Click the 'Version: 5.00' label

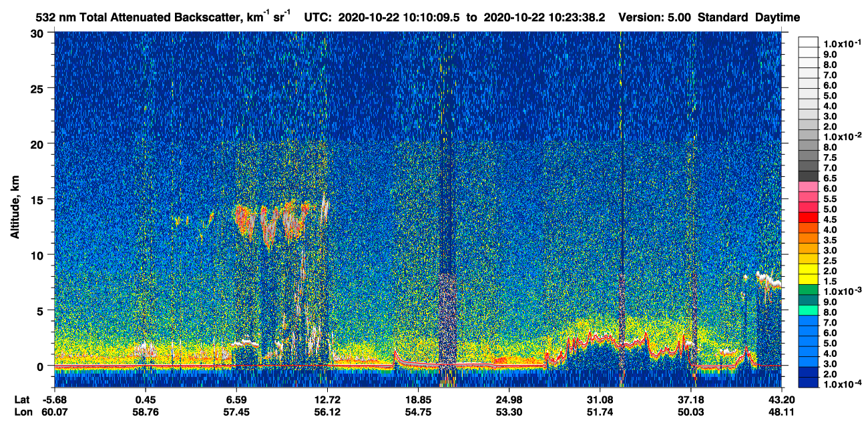tap(656, 18)
